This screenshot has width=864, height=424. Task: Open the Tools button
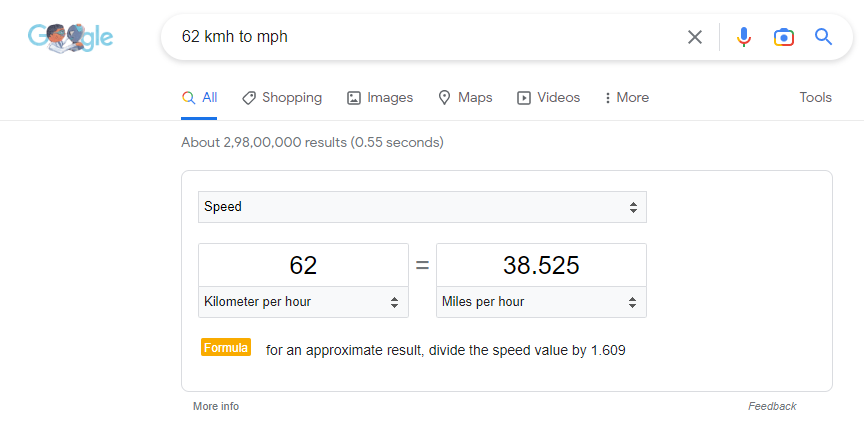click(816, 98)
